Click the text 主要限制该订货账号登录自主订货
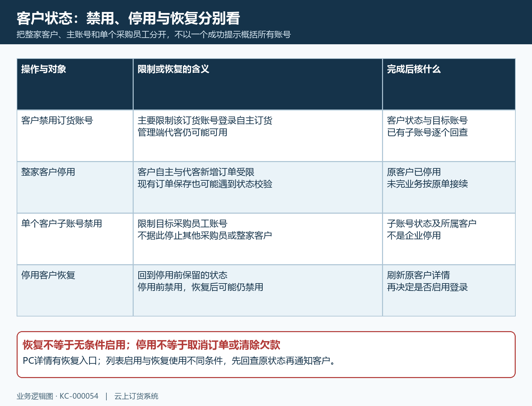 click(205, 120)
